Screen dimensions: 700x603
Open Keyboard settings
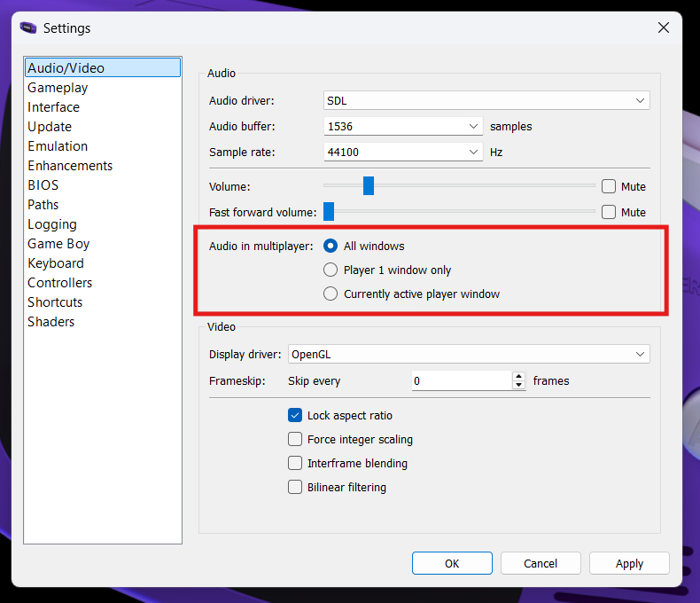coord(103,263)
